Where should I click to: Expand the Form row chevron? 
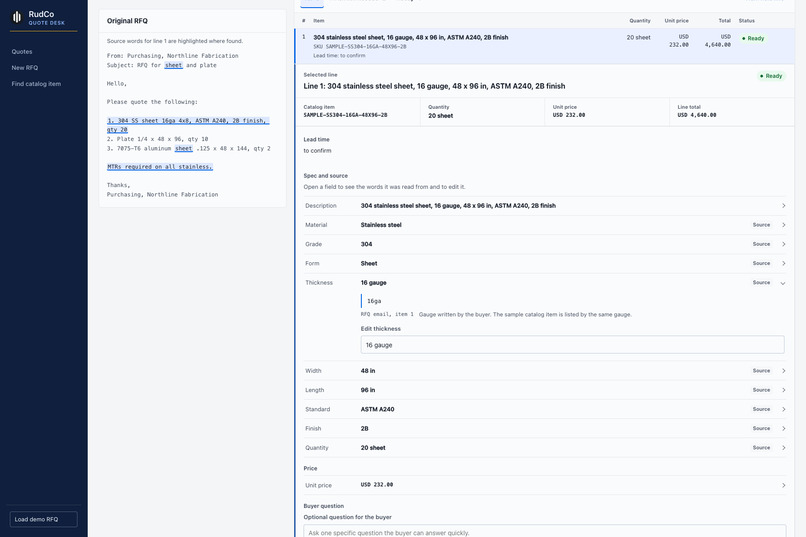783,264
